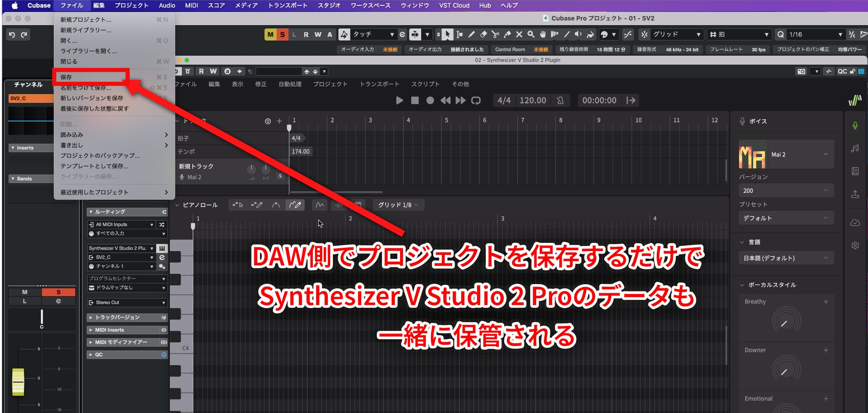Viewport: 868px width, 413px height.
Task: Click the 174.00 tempo marker
Action: pos(300,152)
